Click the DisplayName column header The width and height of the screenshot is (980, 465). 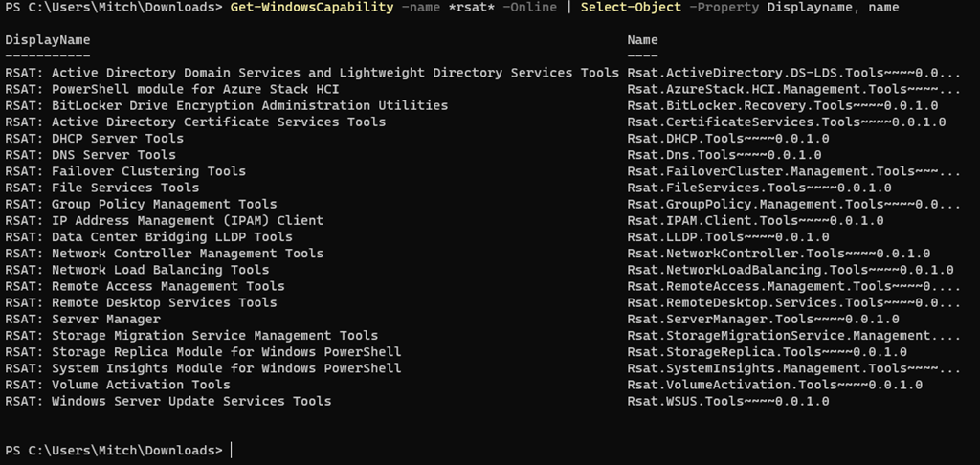(x=48, y=40)
